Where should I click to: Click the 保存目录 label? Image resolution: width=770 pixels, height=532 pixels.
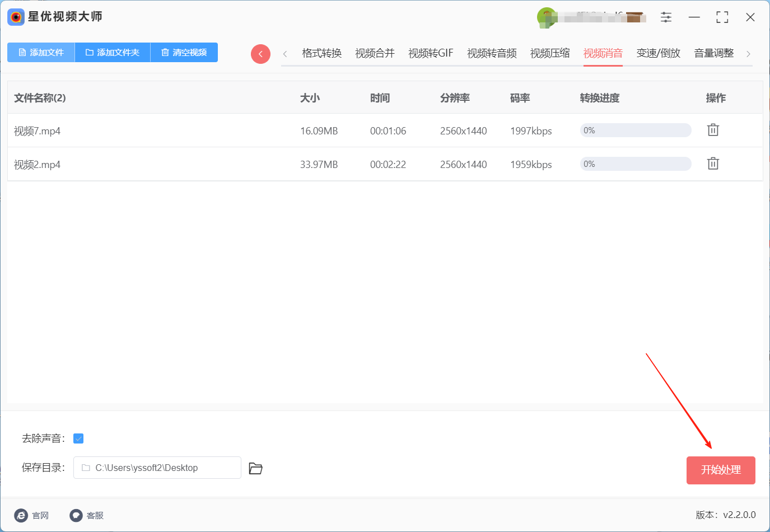43,468
